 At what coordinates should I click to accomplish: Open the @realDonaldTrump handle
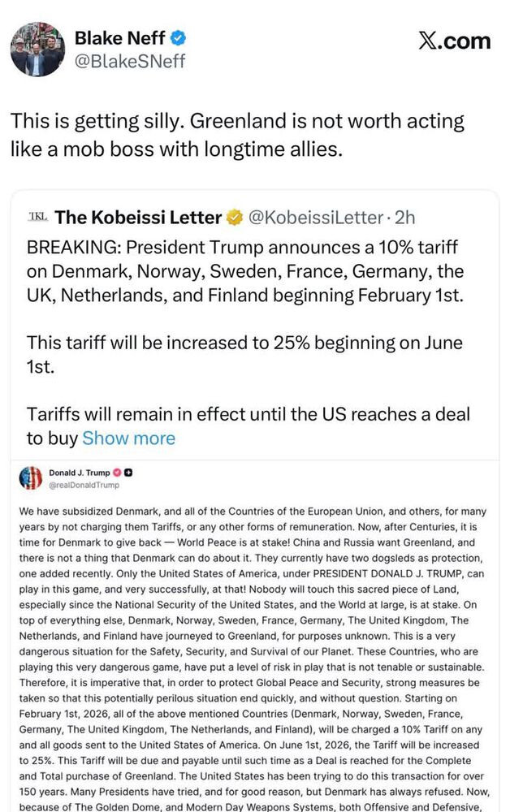click(x=85, y=485)
